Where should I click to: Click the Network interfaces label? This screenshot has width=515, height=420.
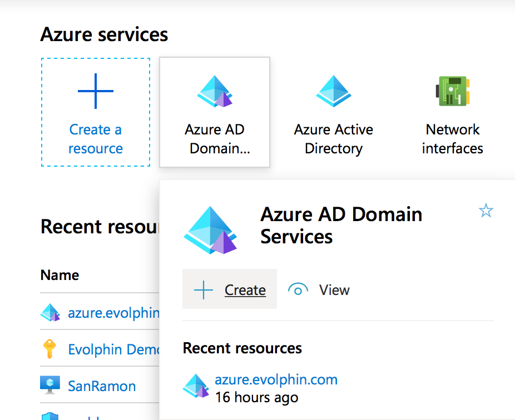click(453, 139)
